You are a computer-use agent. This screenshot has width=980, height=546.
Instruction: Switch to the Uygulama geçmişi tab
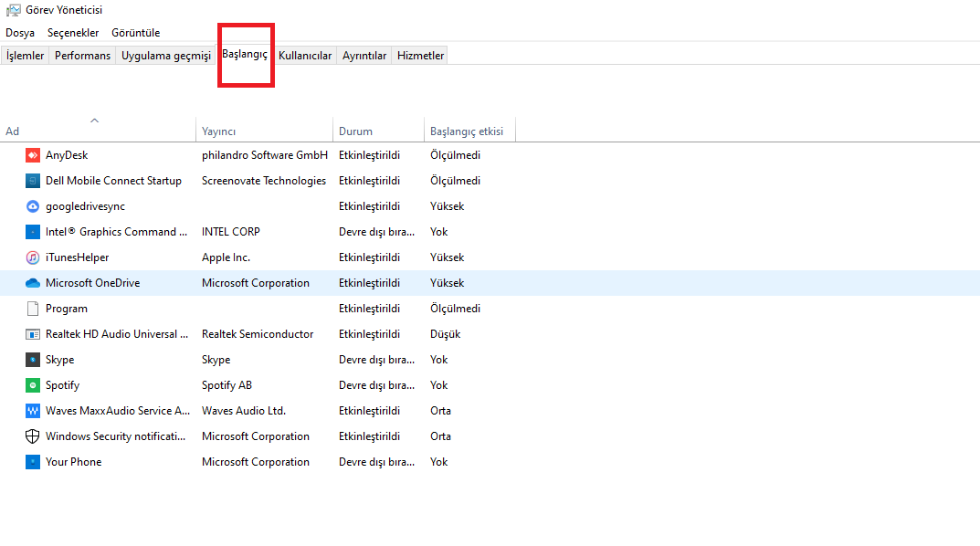[166, 56]
